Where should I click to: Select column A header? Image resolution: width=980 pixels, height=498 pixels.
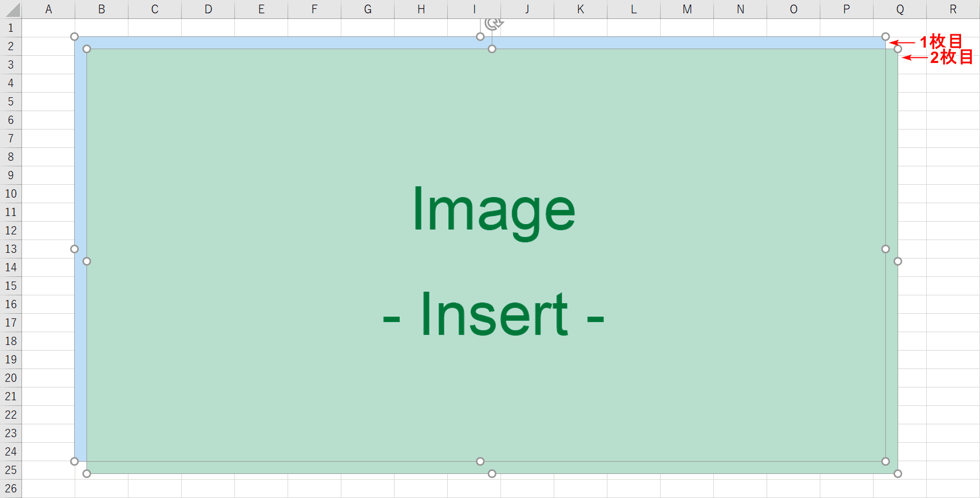click(49, 9)
